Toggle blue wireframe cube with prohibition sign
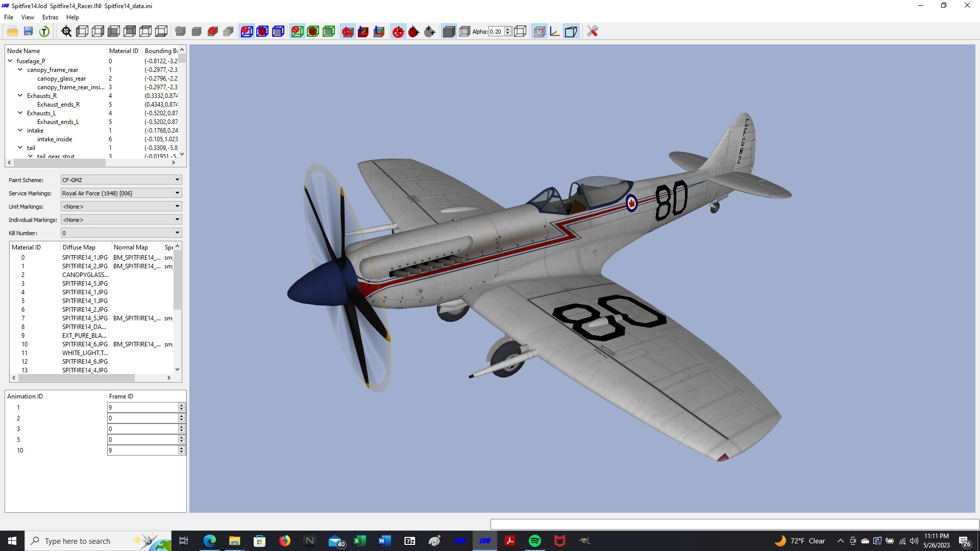Image resolution: width=980 pixels, height=551 pixels. point(247,32)
